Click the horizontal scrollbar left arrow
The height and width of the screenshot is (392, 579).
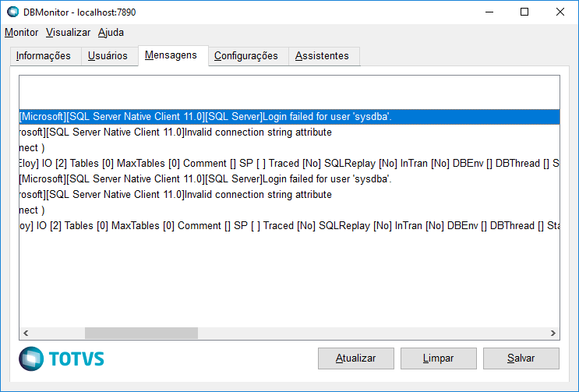point(26,333)
